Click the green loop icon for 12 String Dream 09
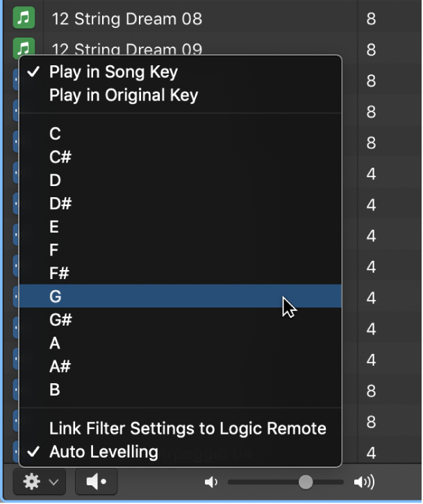Viewport: 423px width, 504px height. pos(24,47)
